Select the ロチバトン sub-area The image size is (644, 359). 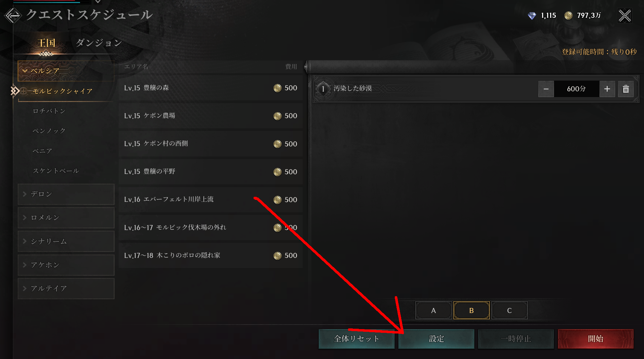click(49, 111)
